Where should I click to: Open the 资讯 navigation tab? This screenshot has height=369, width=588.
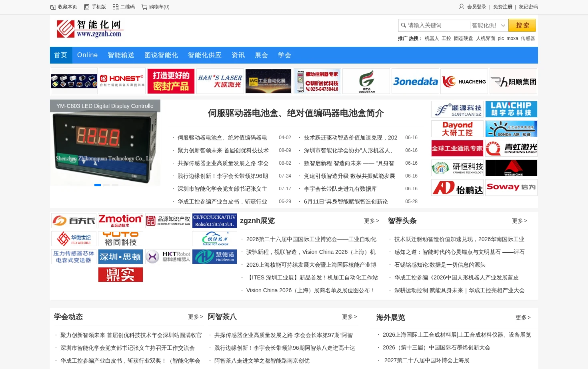[x=238, y=55]
